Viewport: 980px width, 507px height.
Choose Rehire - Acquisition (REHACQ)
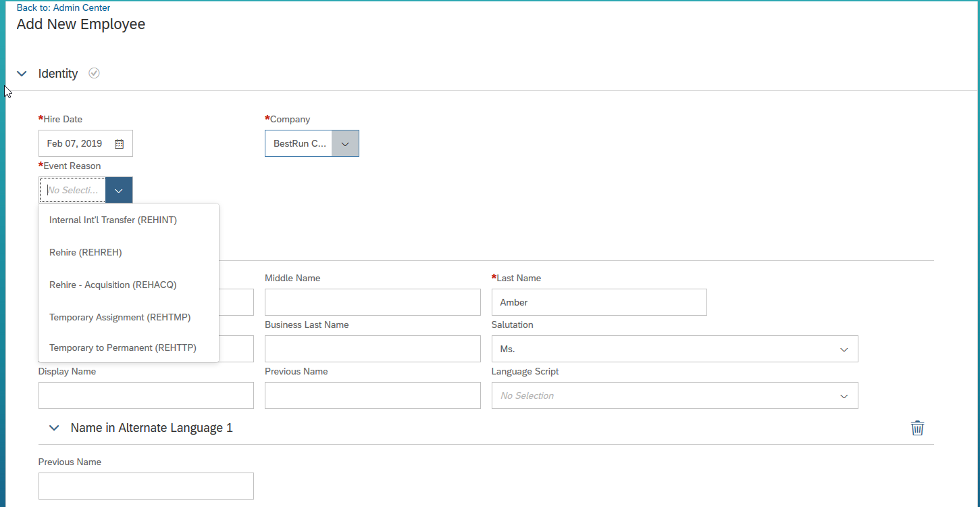click(128, 285)
